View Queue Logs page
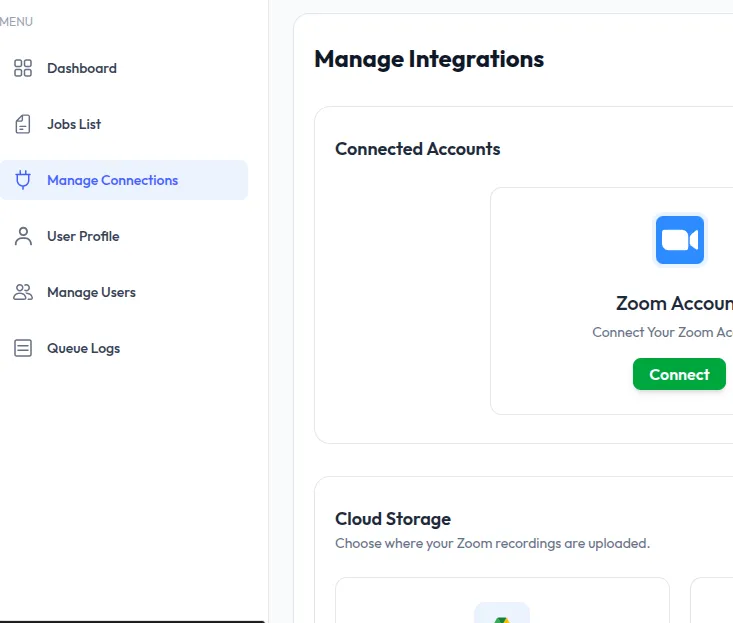The image size is (733, 623). coord(124,348)
